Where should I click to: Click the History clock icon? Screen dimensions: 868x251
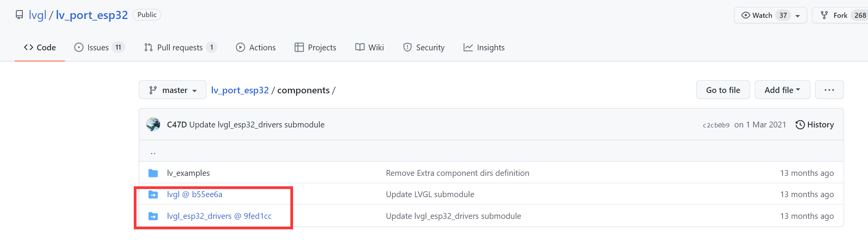[x=800, y=125]
